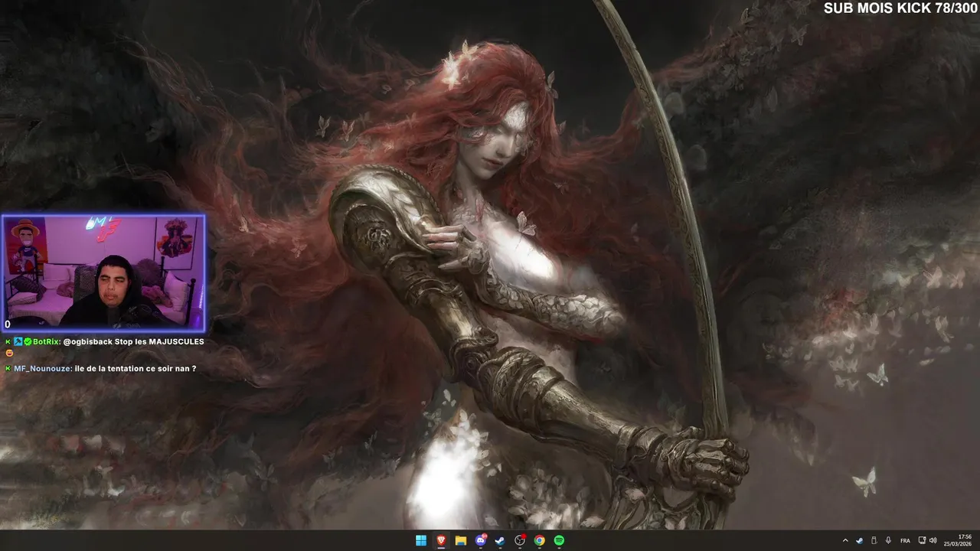Click the verified badge beside BotRix
Image resolution: width=980 pixels, height=551 pixels.
[28, 341]
